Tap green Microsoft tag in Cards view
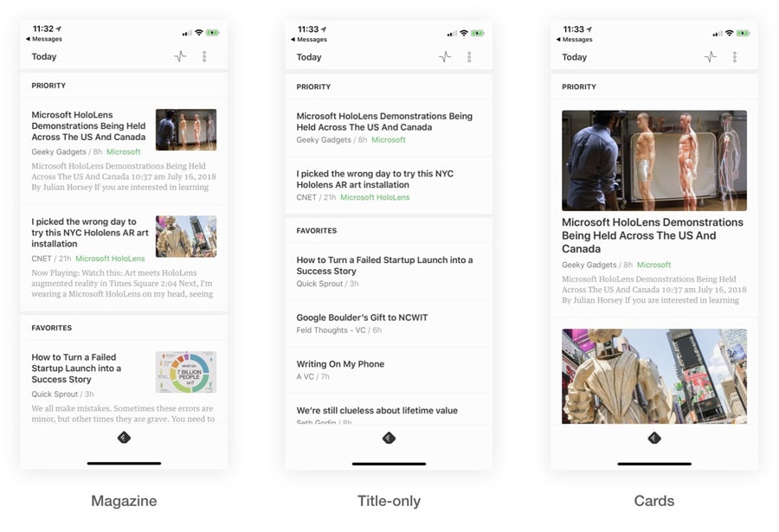 tap(653, 265)
